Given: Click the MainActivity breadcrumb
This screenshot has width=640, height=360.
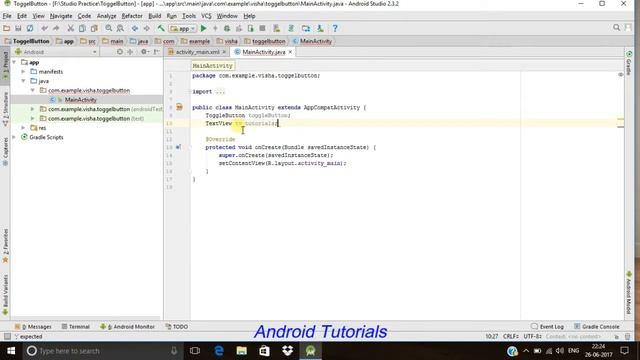Looking at the screenshot, I should click(312, 41).
